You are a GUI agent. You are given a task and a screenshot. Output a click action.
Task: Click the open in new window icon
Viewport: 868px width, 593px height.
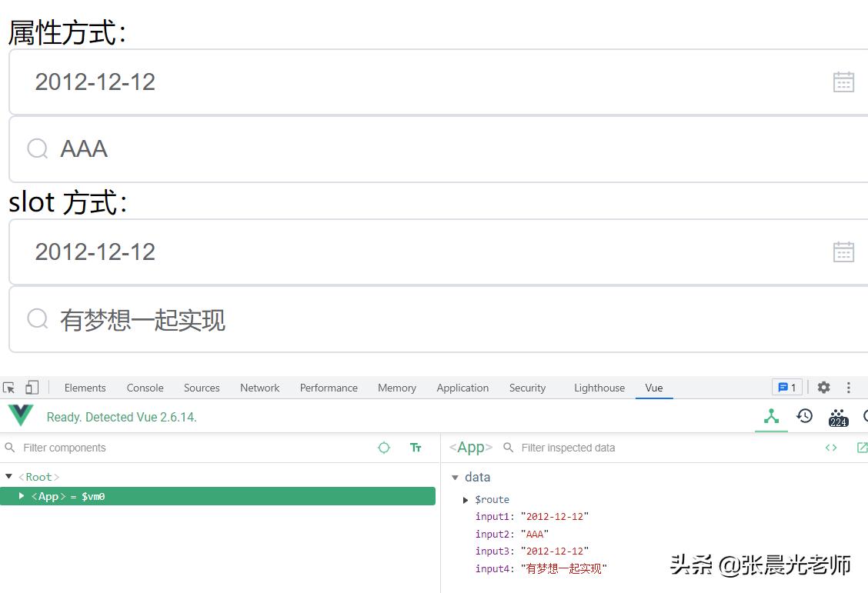point(862,447)
